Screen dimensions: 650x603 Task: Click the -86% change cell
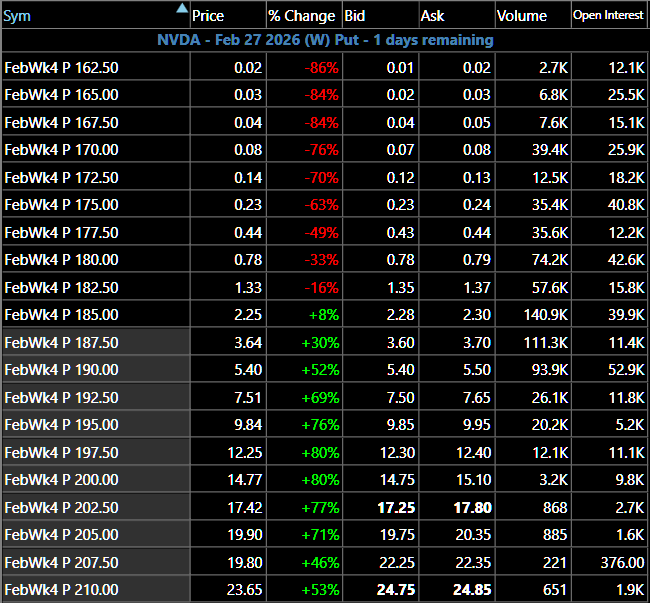pos(321,68)
